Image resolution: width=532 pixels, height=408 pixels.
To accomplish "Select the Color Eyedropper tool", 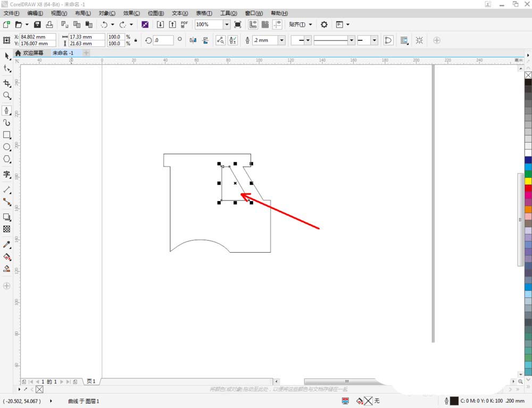I will pyautogui.click(x=7, y=245).
